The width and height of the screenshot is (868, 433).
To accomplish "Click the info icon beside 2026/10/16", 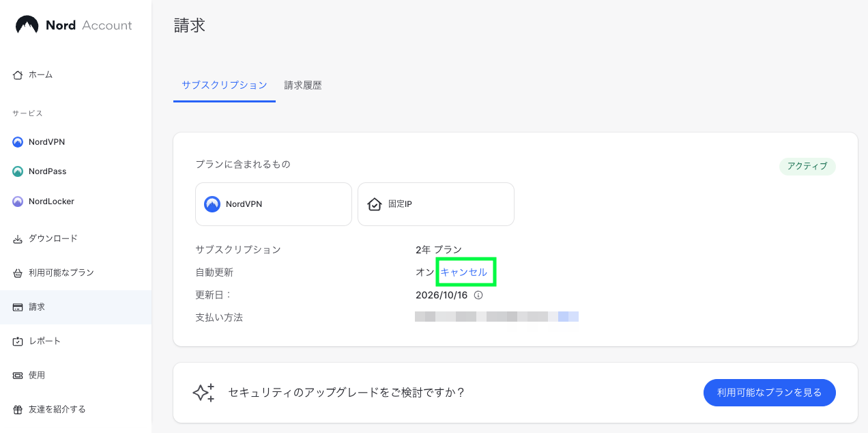I will pyautogui.click(x=478, y=295).
